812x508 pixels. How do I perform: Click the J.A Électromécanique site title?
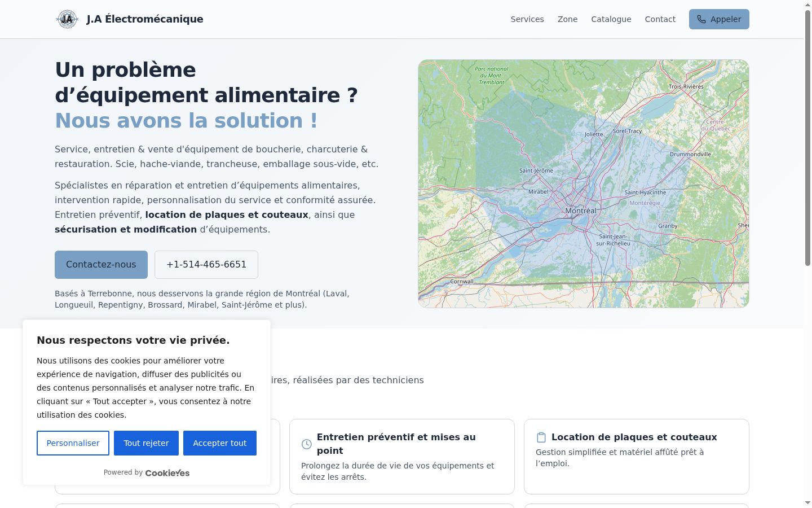click(x=145, y=19)
